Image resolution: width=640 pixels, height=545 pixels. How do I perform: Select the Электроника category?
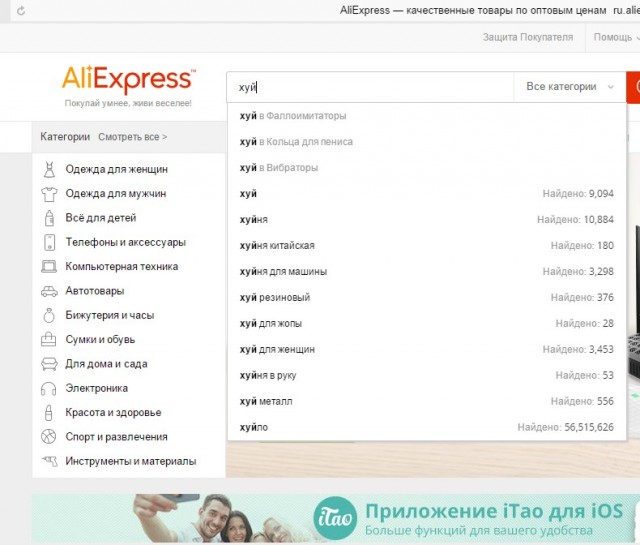click(96, 388)
